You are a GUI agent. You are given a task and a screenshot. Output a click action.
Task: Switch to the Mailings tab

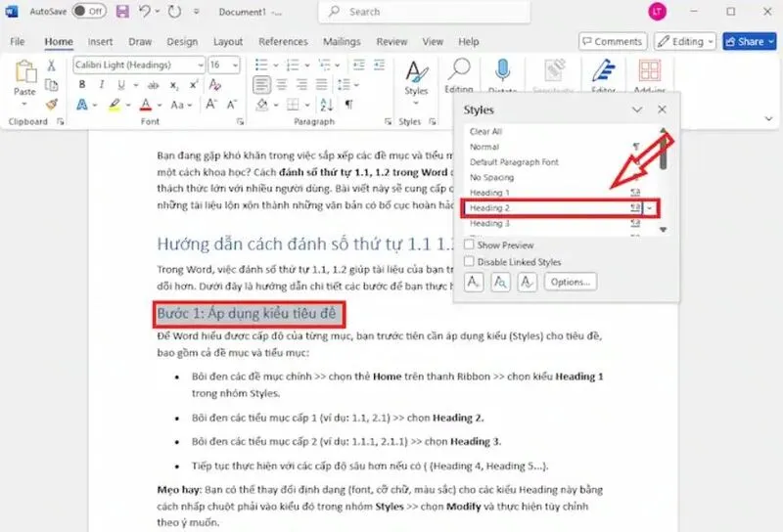(x=342, y=42)
